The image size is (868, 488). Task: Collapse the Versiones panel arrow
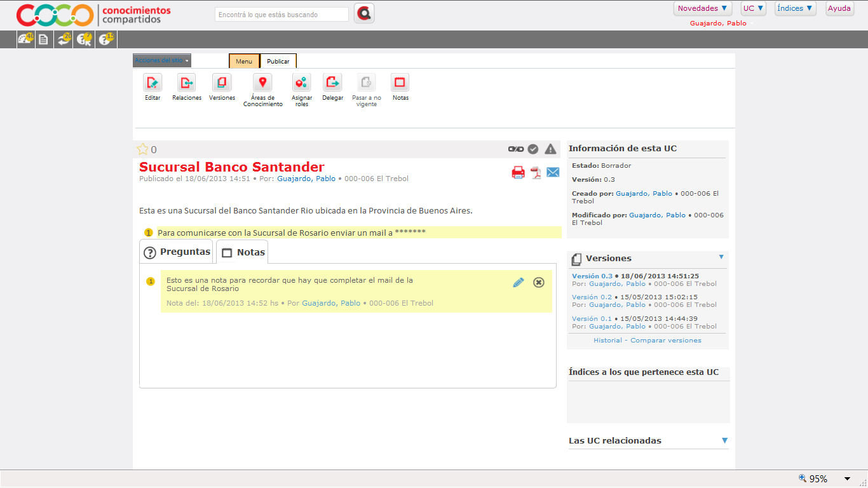coord(721,257)
